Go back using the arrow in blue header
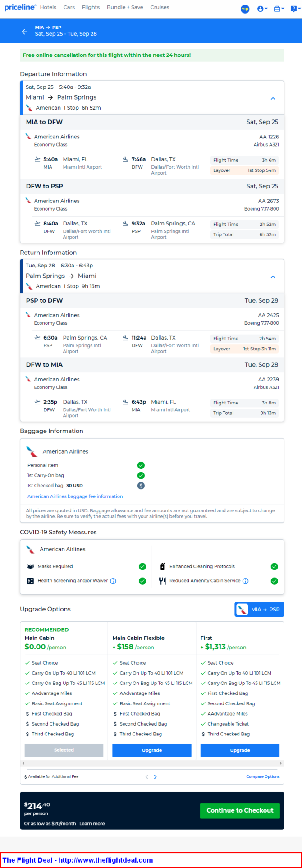 [25, 32]
